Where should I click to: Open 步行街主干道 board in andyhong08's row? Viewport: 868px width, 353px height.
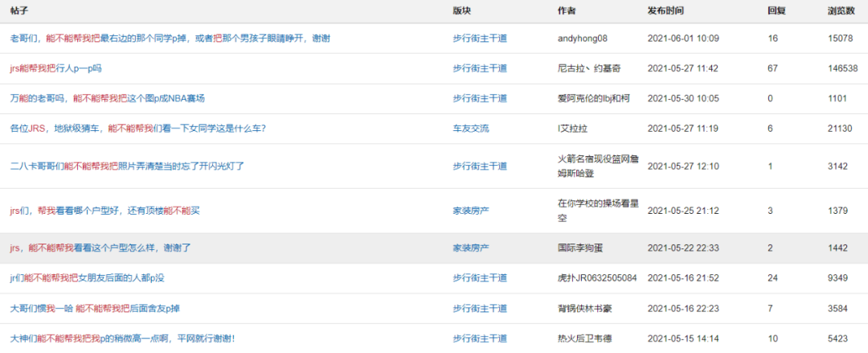(x=480, y=39)
